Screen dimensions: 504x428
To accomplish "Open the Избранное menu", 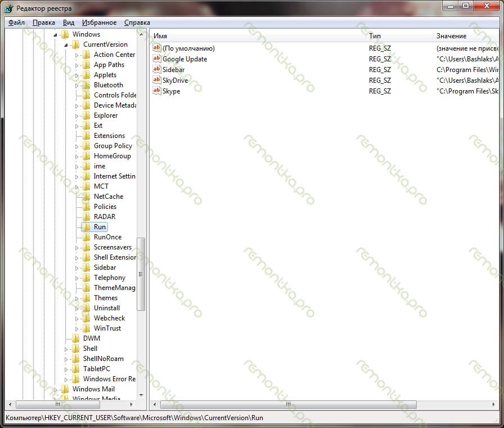I will coord(100,23).
